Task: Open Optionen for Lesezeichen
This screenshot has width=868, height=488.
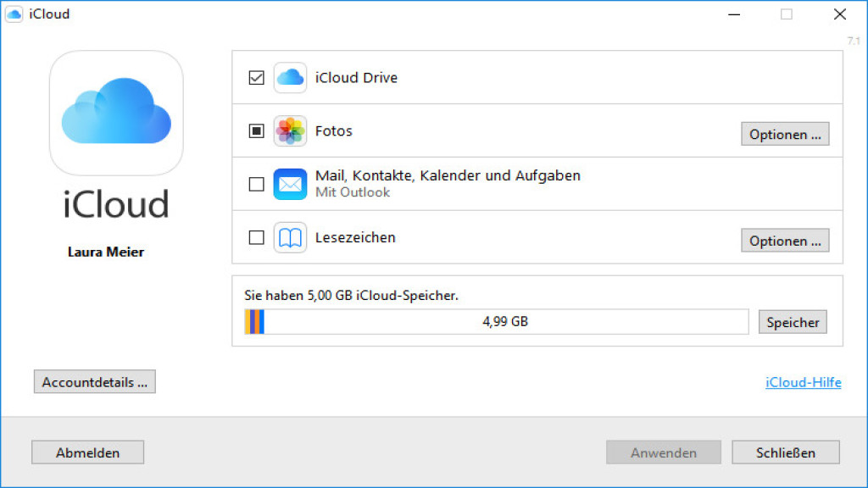Action: (x=785, y=240)
